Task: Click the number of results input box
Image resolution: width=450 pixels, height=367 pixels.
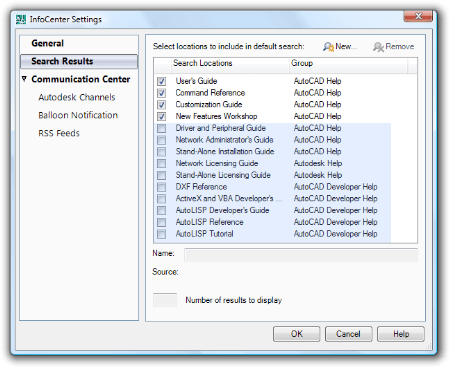Action: coord(165,300)
